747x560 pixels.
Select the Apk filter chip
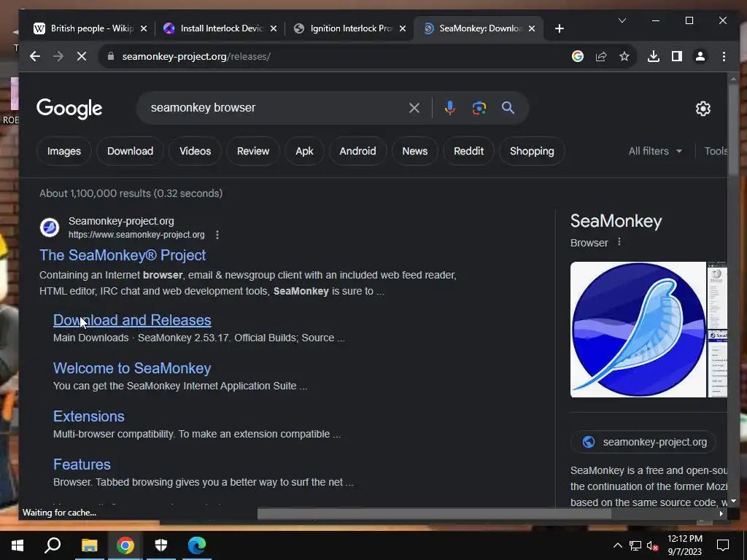point(304,151)
